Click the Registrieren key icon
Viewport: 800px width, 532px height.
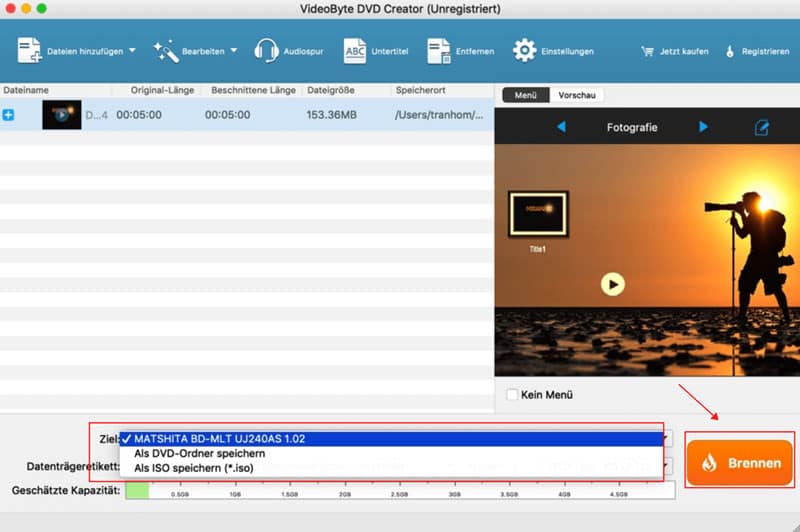coord(730,51)
